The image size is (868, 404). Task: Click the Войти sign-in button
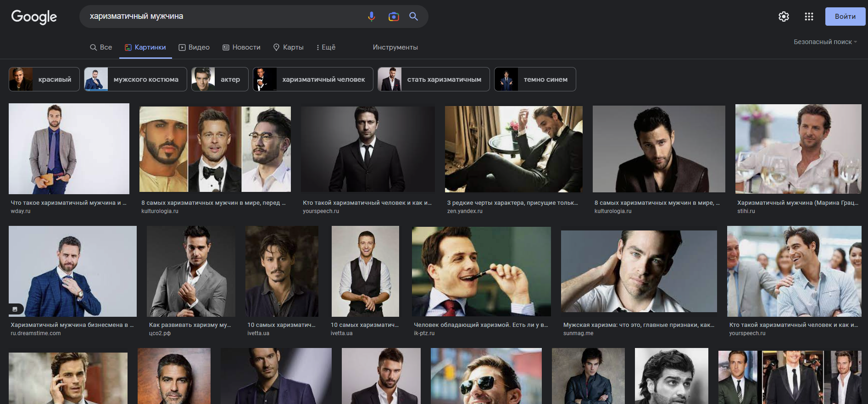click(x=845, y=17)
